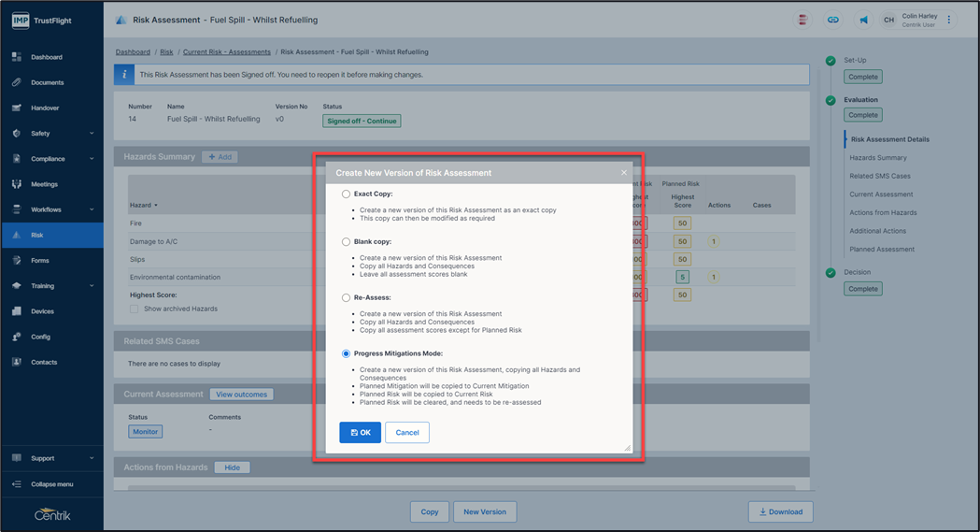Viewport: 980px width, 532px height.
Task: Go to Hazards Summary in right panel
Action: tap(877, 158)
